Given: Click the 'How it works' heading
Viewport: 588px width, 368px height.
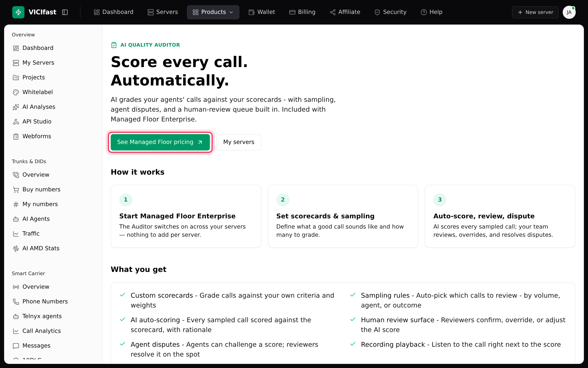Looking at the screenshot, I should pyautogui.click(x=138, y=172).
